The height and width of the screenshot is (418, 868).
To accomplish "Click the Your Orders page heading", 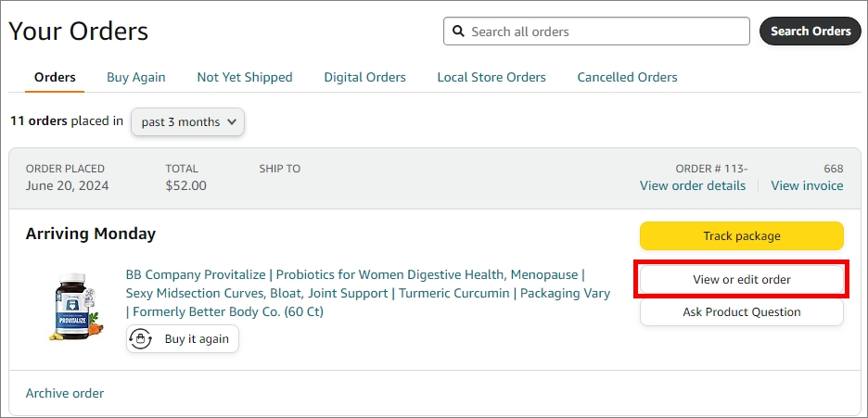I will click(x=79, y=31).
